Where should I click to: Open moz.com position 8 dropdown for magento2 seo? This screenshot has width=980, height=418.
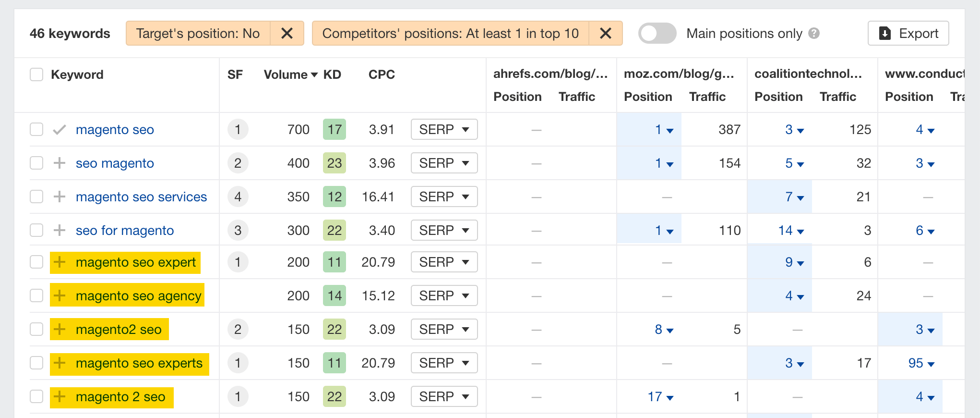pyautogui.click(x=664, y=329)
